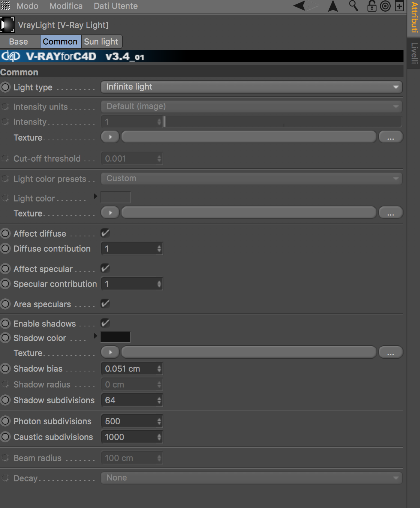The image size is (420, 508).
Task: Click Intensity texture browse ellipsis button
Action: (390, 137)
